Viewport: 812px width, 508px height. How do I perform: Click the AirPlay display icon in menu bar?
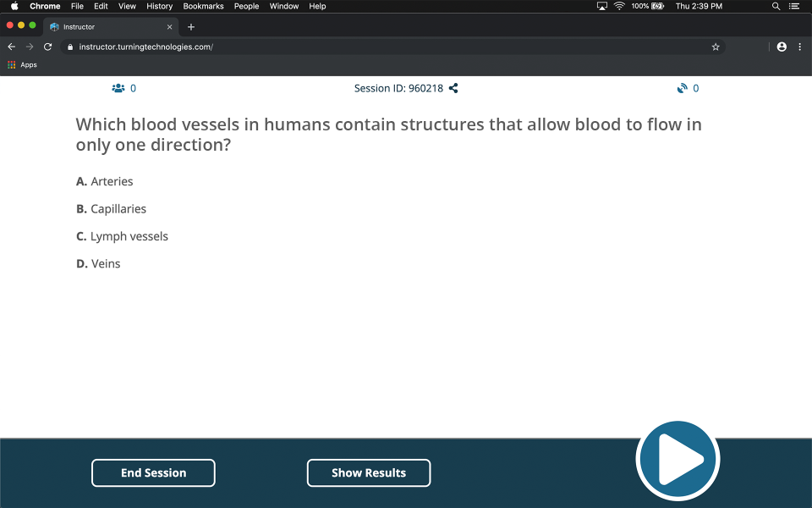pyautogui.click(x=601, y=6)
